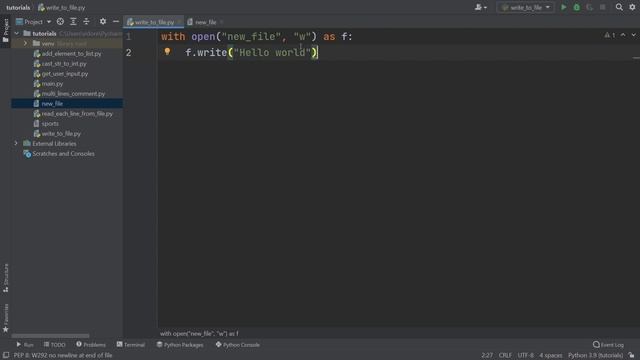Open the TODO tool window
The height and width of the screenshot is (360, 640).
[x=55, y=345]
